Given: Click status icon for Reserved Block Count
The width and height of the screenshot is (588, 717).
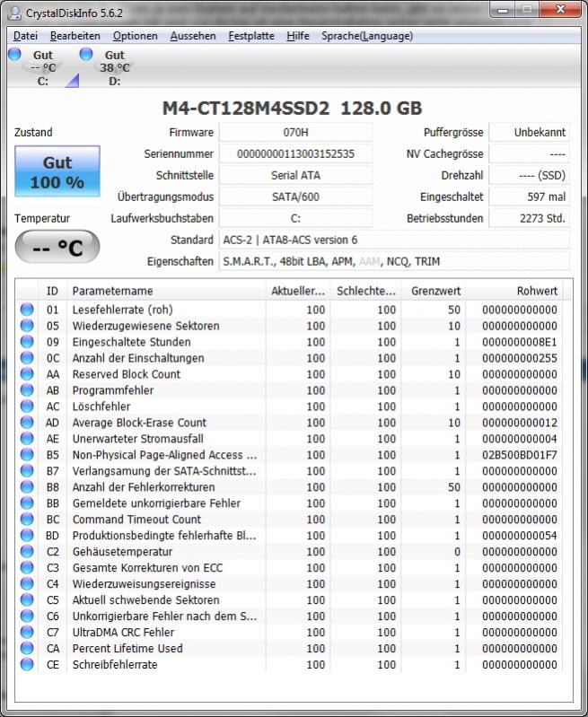Looking at the screenshot, I should click(x=27, y=374).
